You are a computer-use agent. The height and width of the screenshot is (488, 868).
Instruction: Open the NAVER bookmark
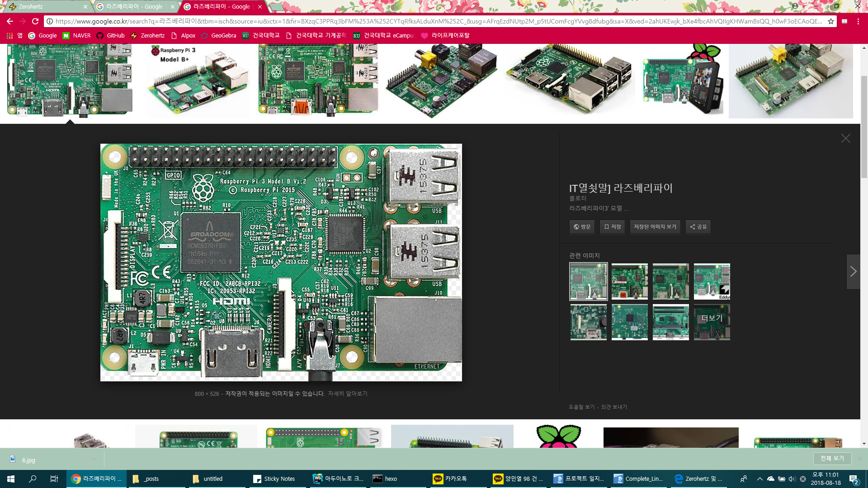click(76, 35)
